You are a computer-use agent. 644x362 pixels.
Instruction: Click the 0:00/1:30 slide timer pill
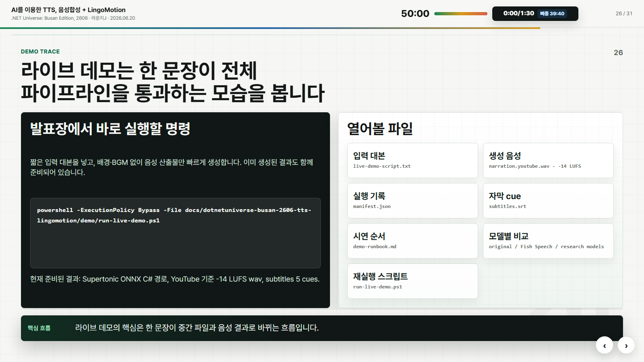[x=535, y=14]
